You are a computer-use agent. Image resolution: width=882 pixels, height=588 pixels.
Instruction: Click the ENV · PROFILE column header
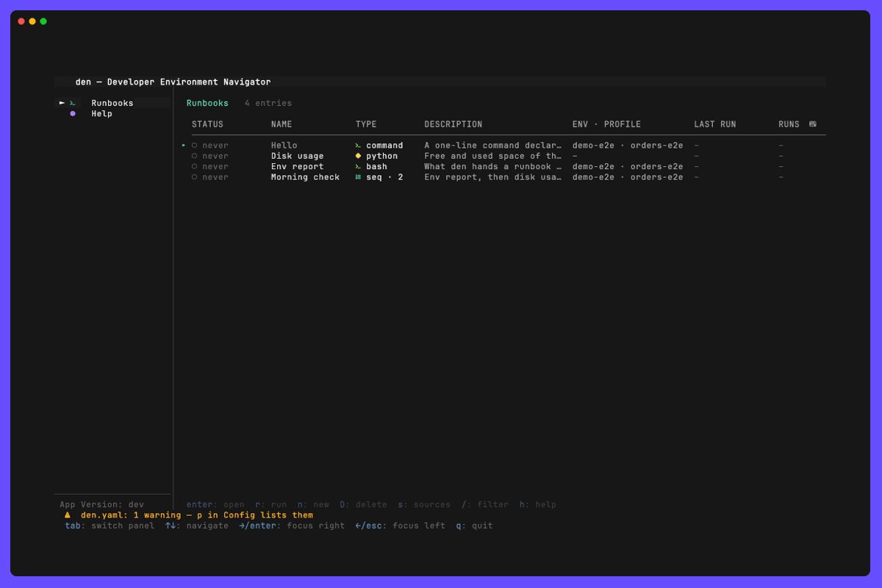(x=606, y=124)
